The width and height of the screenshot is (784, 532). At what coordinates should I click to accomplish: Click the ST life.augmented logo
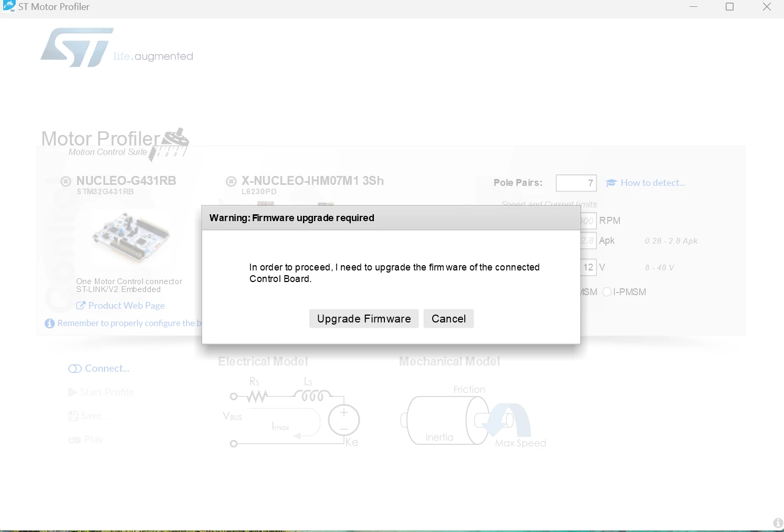click(117, 48)
